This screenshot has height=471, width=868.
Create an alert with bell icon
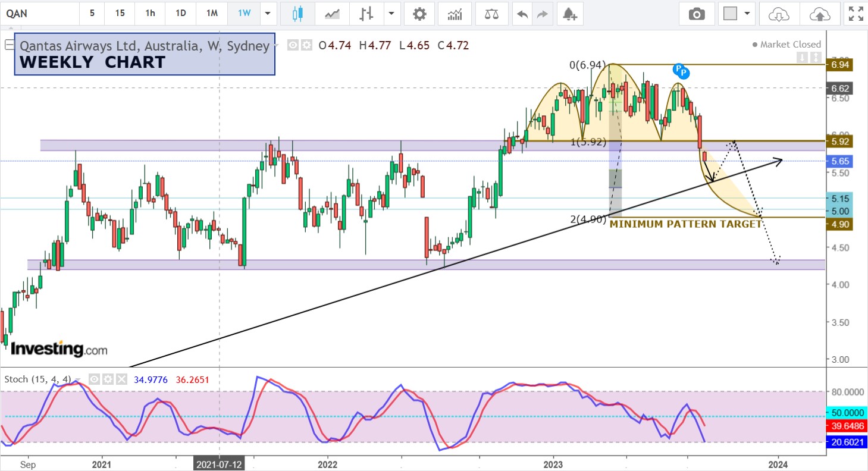(x=570, y=13)
